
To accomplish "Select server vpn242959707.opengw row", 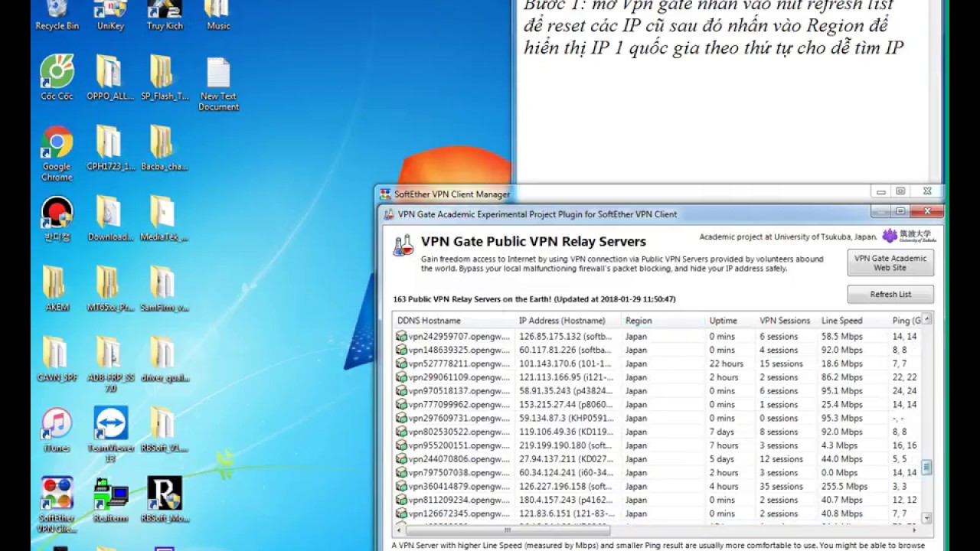I will (x=658, y=336).
